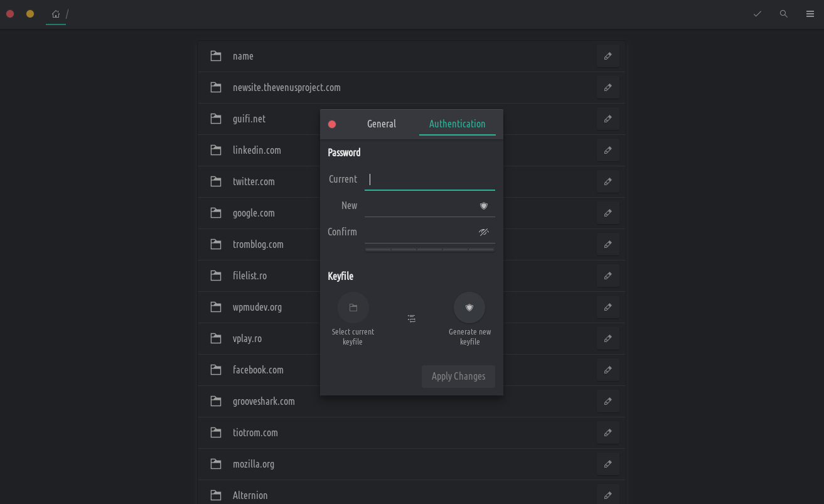The height and width of the screenshot is (504, 824).
Task: Open search with the magnifier icon
Action: point(784,14)
